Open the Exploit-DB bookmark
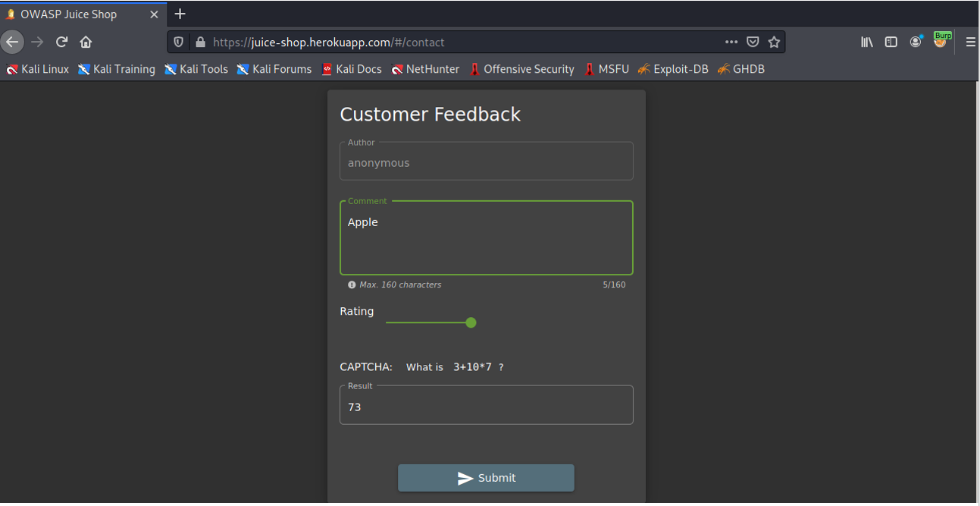980x506 pixels. tap(673, 69)
